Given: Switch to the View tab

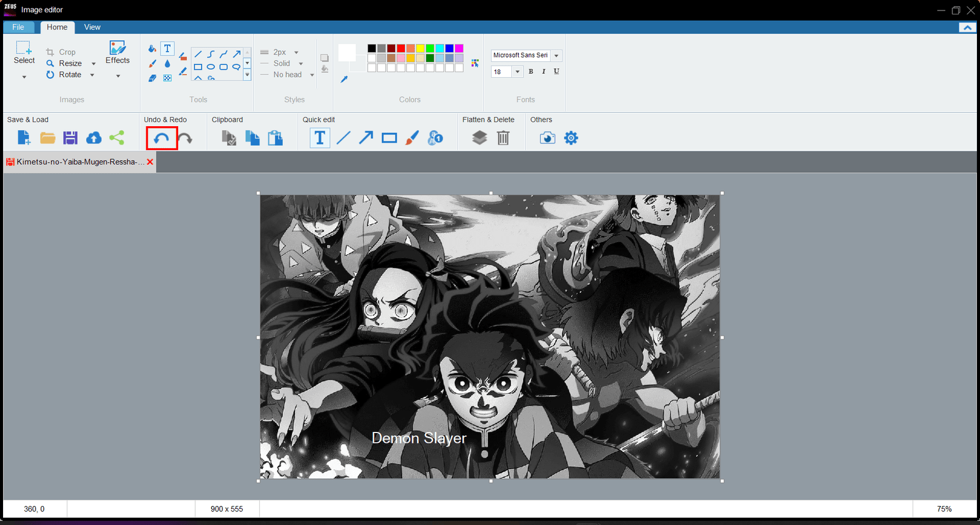Looking at the screenshot, I should pyautogui.click(x=92, y=27).
